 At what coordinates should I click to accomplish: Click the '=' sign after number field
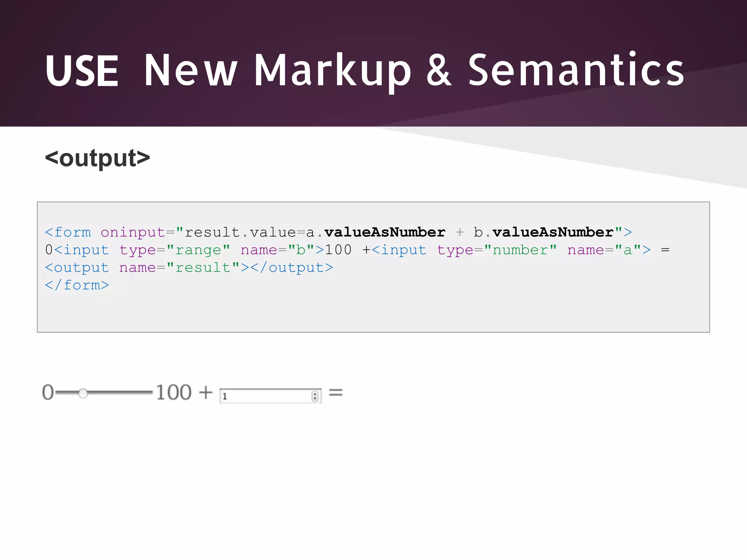pos(336,393)
